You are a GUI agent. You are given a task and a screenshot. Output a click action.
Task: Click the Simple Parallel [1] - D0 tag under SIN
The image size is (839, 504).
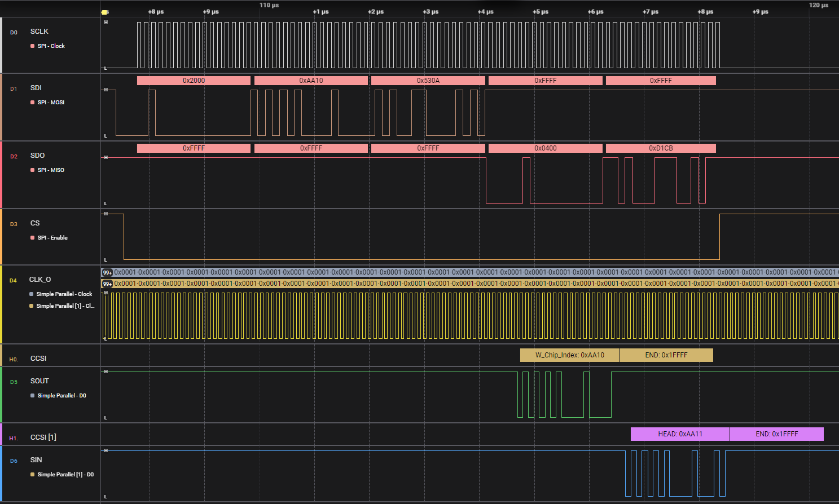[65, 475]
